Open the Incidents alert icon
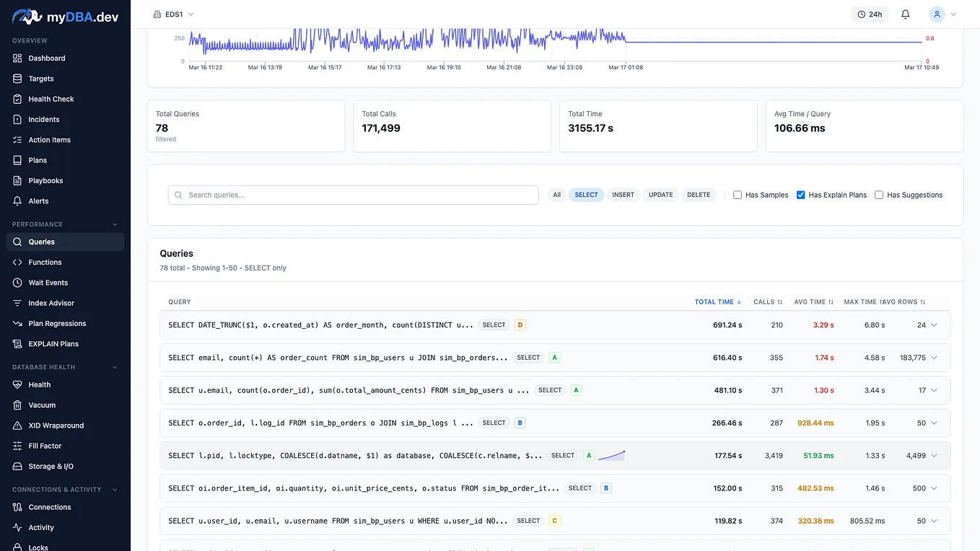980x551 pixels. coord(17,120)
